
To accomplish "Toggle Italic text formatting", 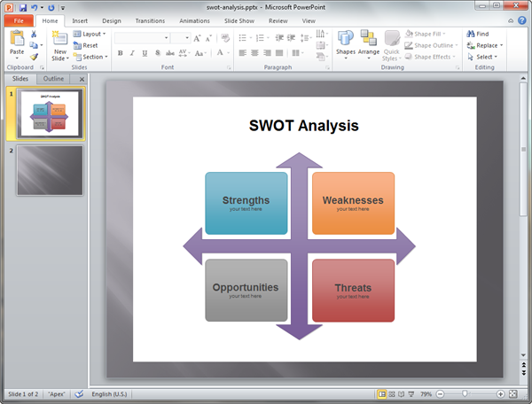I will point(132,53).
